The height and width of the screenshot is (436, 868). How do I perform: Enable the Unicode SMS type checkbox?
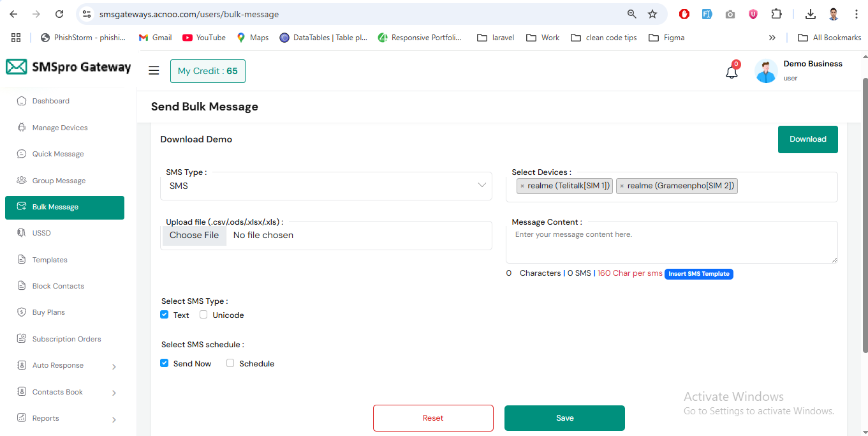pyautogui.click(x=203, y=315)
